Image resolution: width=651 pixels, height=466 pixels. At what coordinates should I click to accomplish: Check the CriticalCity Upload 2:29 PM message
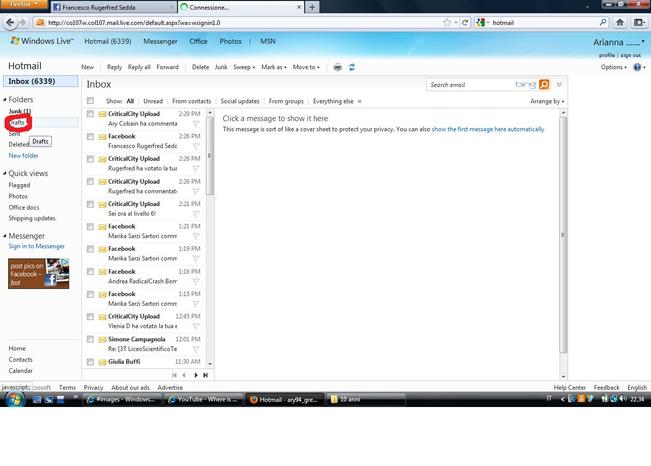90,114
